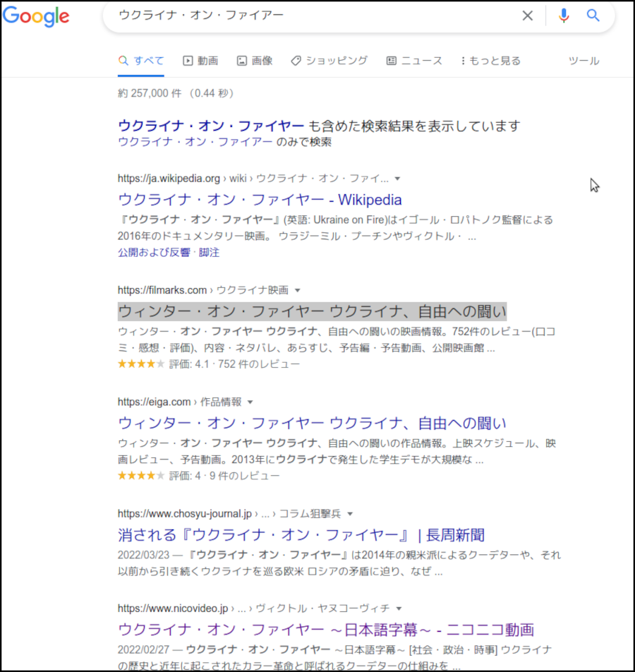Select the ニュース news tab

point(414,61)
